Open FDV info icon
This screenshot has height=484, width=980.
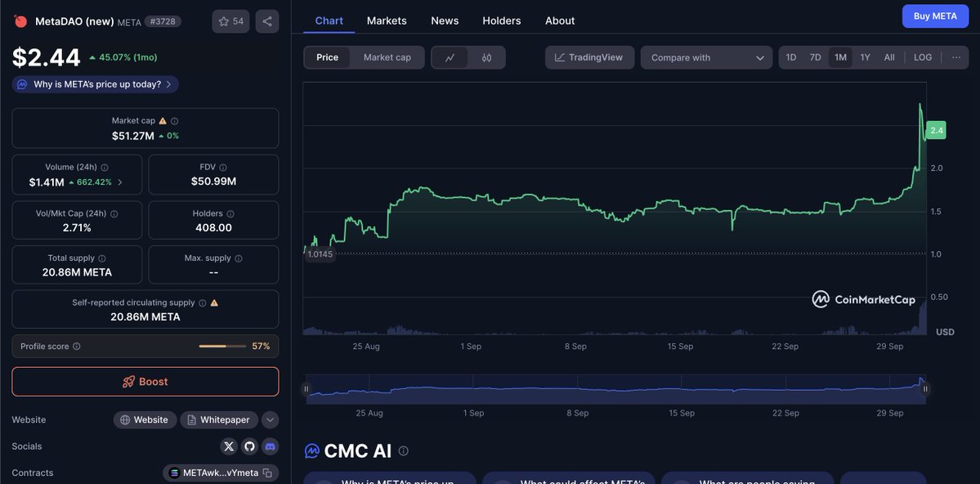[223, 168]
